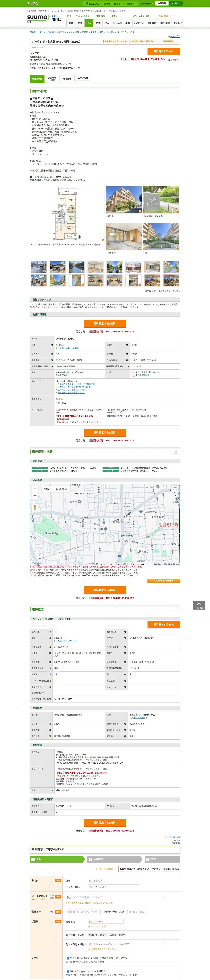Image resolution: width=210 pixels, height=980 pixels.
Task: Click the フリガナ input field
Action: (x=114, y=887)
